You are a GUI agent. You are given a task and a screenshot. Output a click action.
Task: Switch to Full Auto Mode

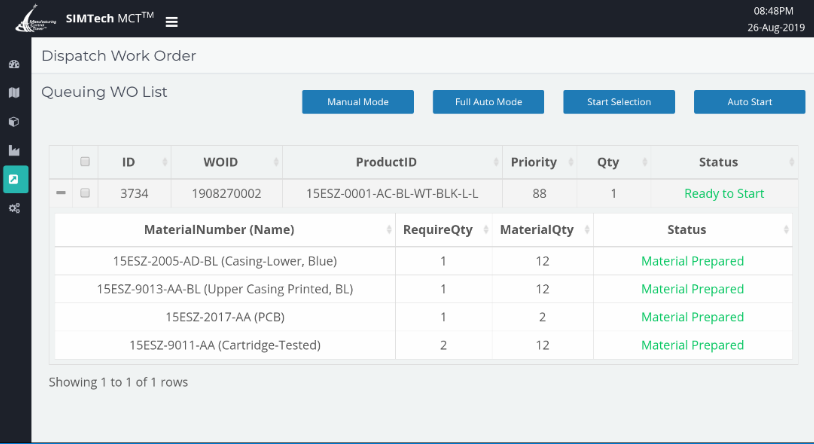[489, 102]
